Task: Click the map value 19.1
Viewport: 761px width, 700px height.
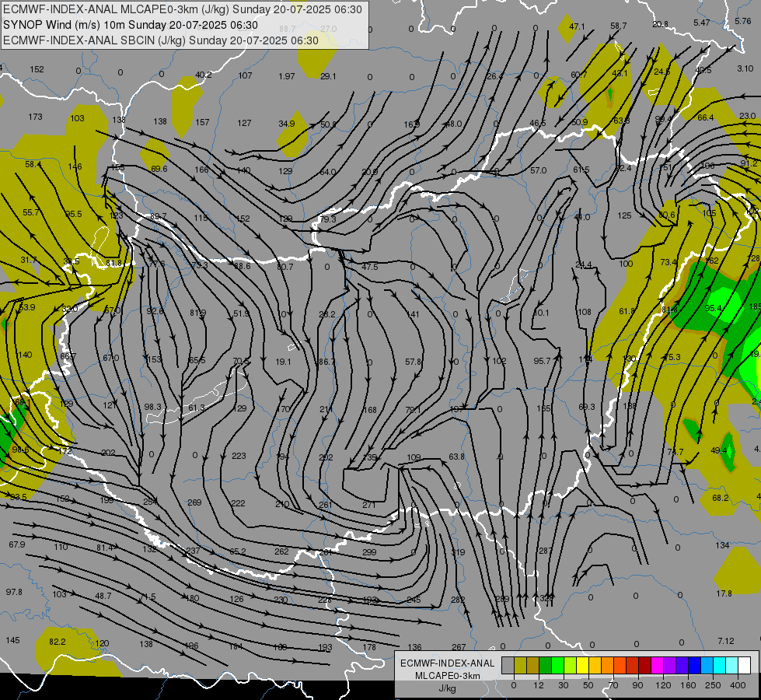Action: [x=283, y=362]
